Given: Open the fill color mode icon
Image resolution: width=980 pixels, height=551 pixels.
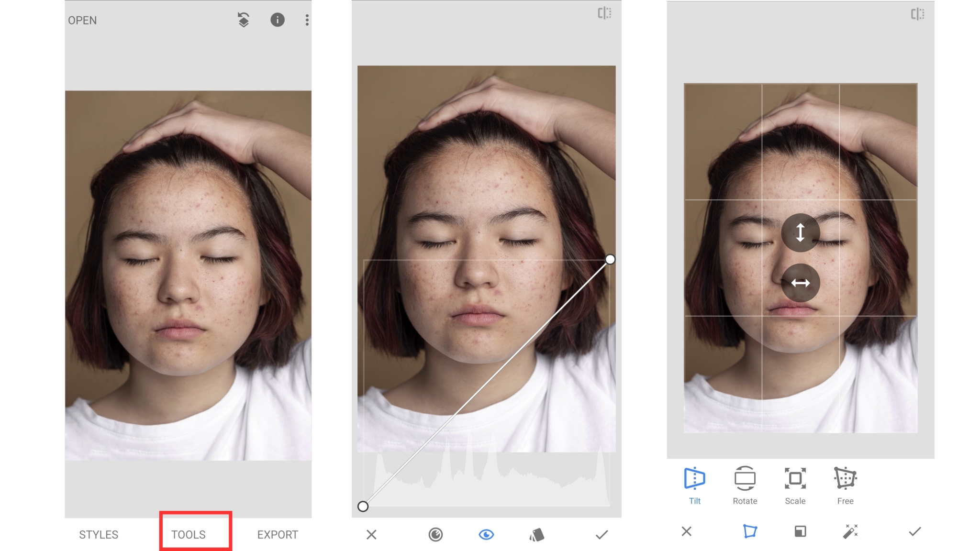Looking at the screenshot, I should pyautogui.click(x=801, y=531).
